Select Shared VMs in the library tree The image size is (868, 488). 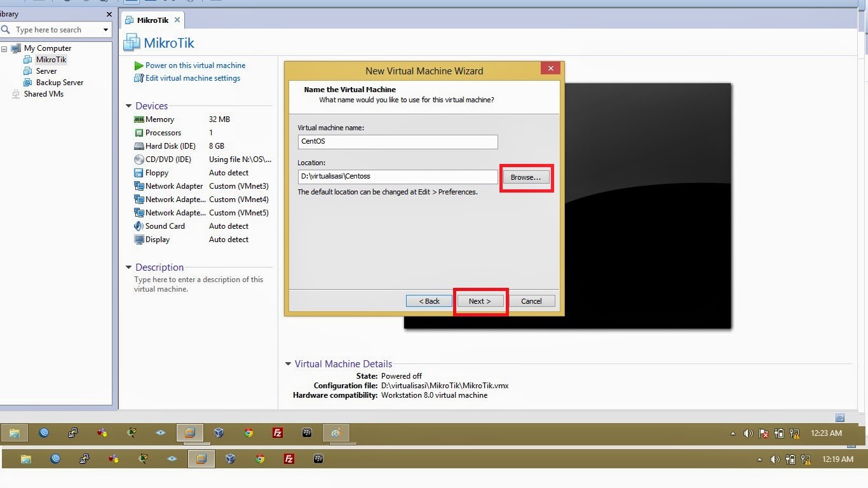coord(44,94)
